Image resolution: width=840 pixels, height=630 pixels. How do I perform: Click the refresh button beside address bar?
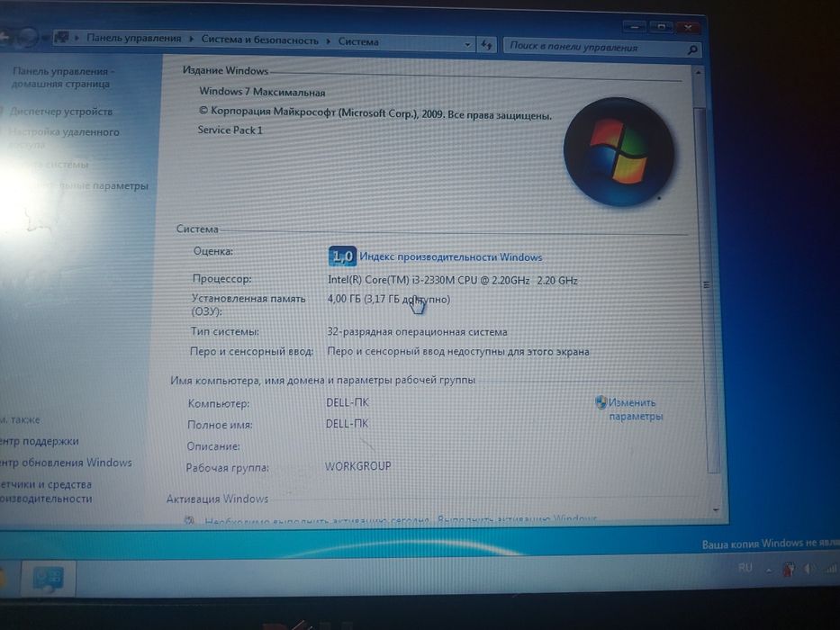click(486, 45)
